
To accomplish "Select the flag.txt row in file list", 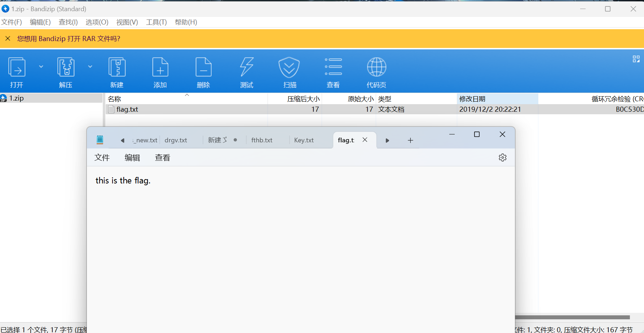I will [x=375, y=109].
